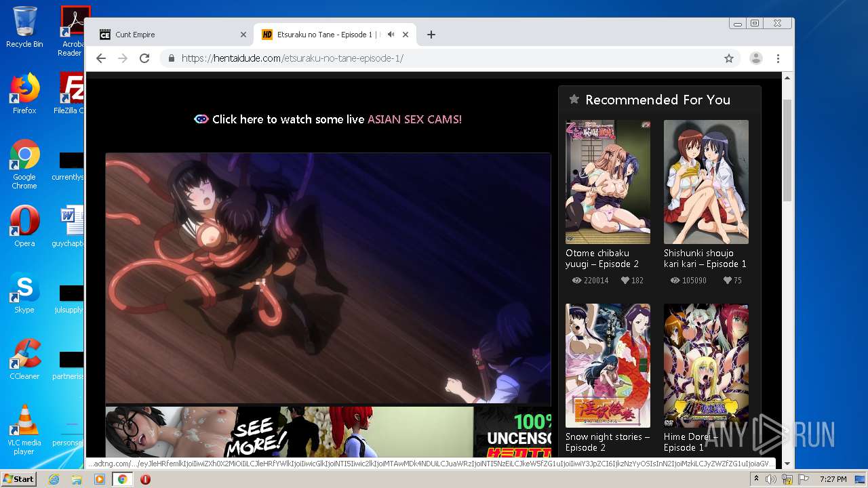Click the page scrollbar up arrow
This screenshot has width=868, height=488.
point(787,78)
